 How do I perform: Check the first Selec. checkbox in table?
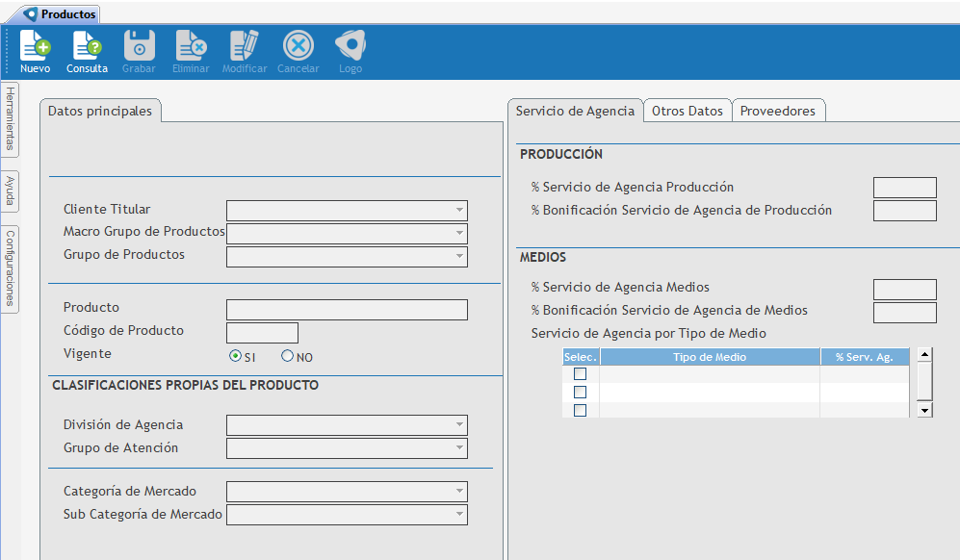click(x=580, y=374)
